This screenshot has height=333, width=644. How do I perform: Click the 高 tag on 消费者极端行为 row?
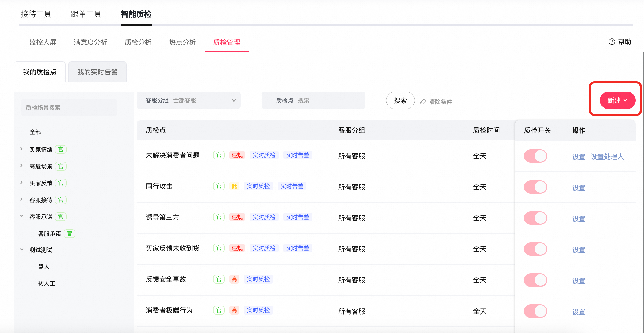(x=234, y=310)
